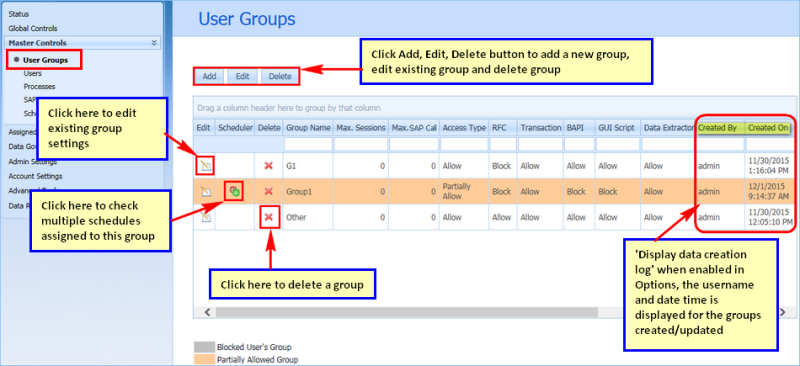Open User Groups in the sidebar
The height and width of the screenshot is (366, 800).
click(x=45, y=60)
